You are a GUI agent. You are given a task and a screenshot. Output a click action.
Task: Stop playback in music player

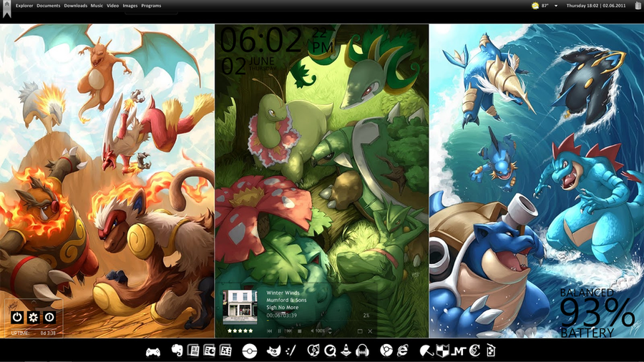click(x=299, y=331)
